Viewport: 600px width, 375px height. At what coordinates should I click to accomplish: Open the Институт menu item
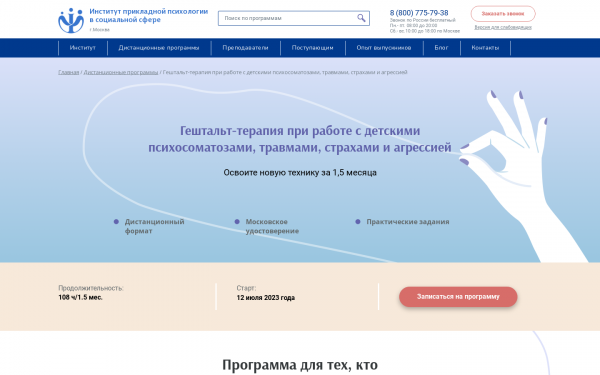point(83,48)
